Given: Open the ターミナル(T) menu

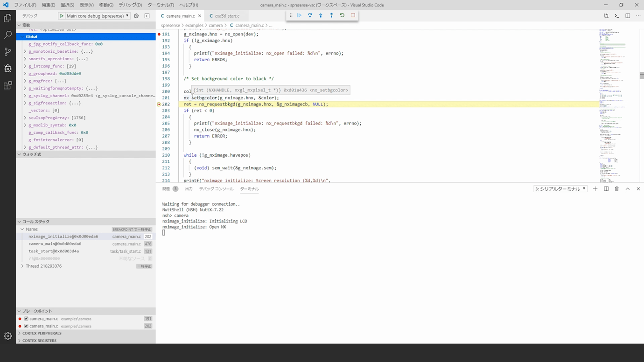Looking at the screenshot, I should (161, 5).
